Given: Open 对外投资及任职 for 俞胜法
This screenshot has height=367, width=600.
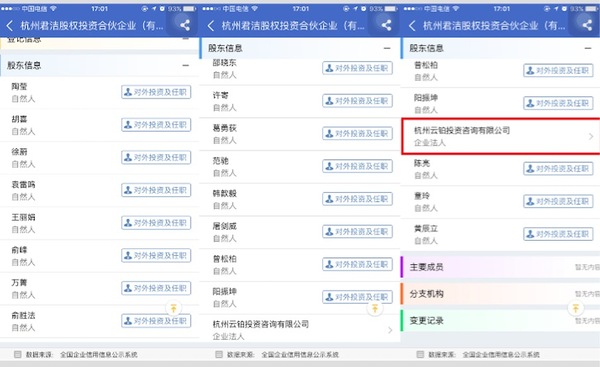Looking at the screenshot, I should (x=156, y=321).
